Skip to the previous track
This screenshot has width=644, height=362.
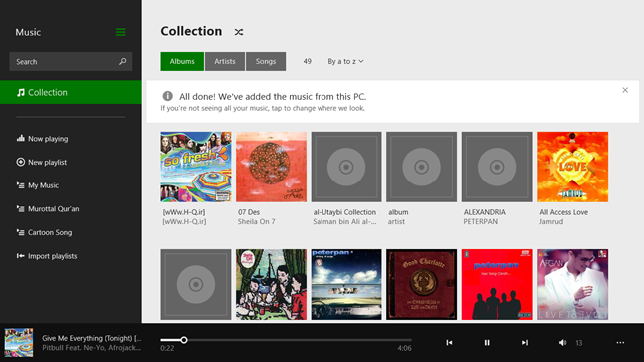[449, 343]
